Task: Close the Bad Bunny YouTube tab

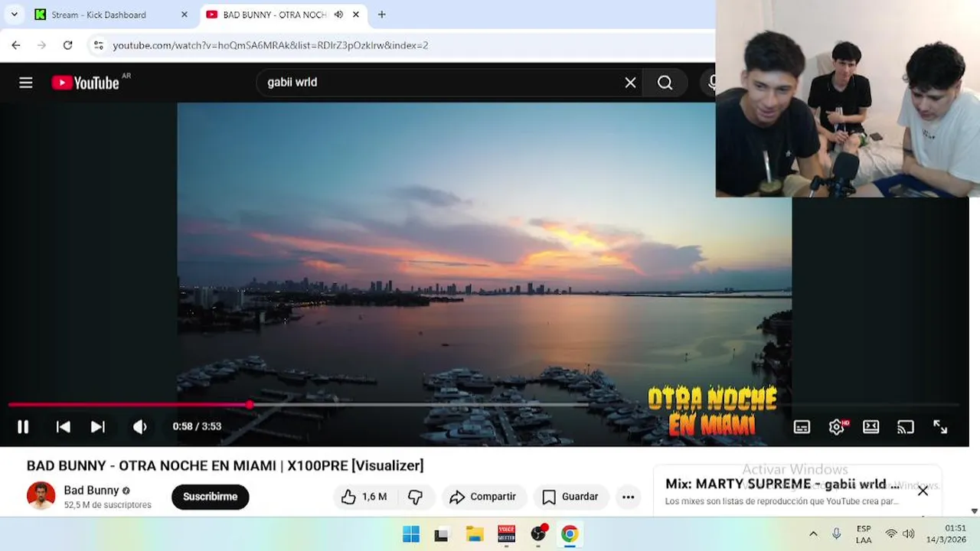Action: coord(355,15)
